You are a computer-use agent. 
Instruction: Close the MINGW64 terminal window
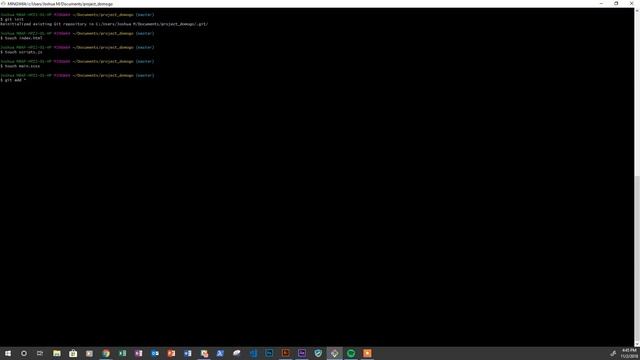[x=631, y=4]
